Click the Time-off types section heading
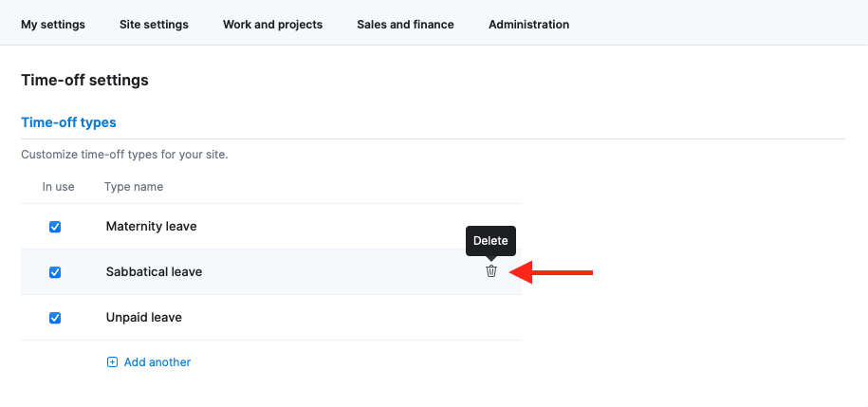Viewport: 868px width, 407px height. tap(68, 122)
